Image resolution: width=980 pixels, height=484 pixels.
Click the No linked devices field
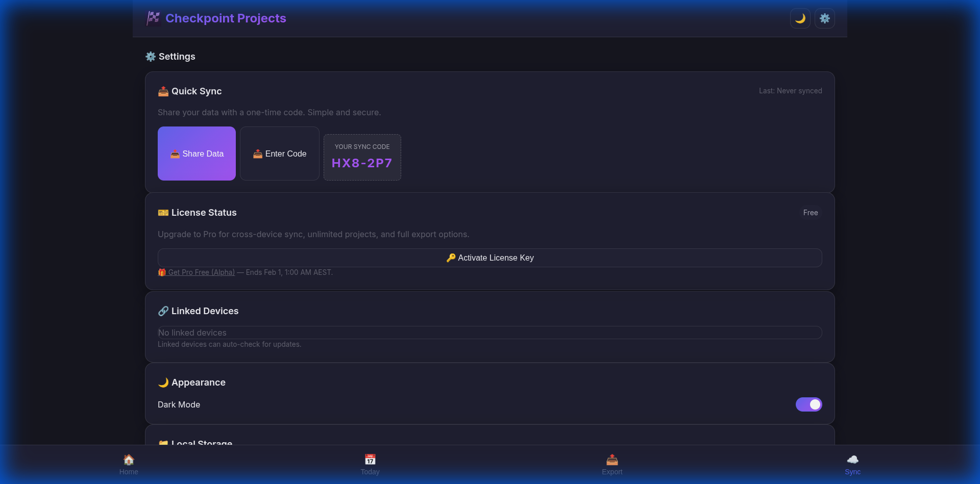point(490,333)
